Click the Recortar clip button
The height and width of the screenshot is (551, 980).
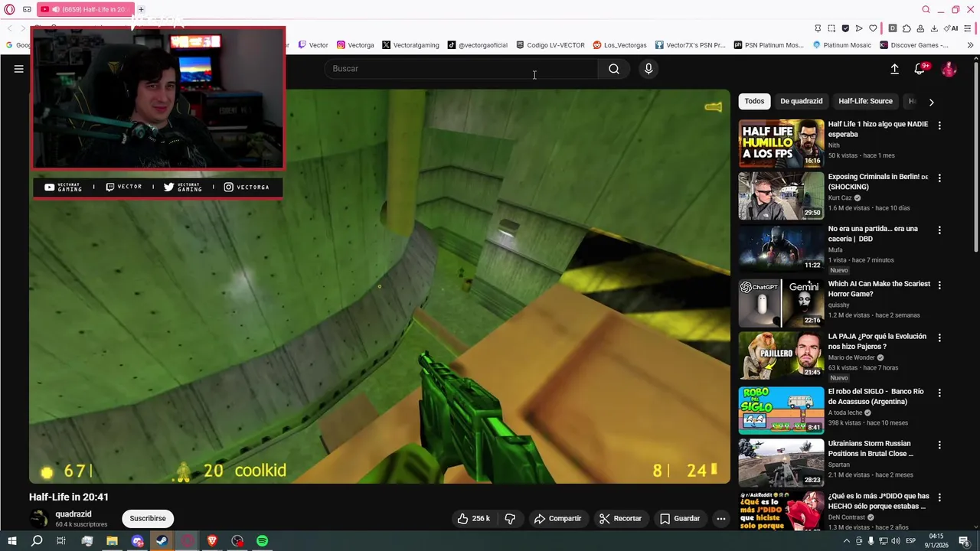point(621,518)
